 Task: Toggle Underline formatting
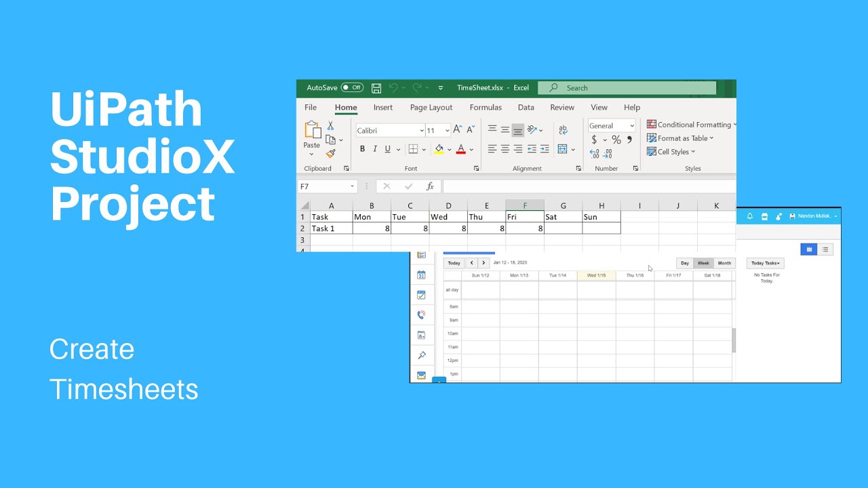coord(388,149)
